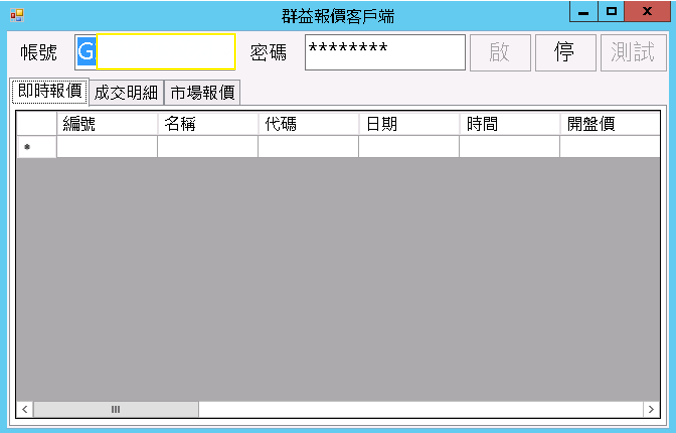
Task: Maximize the 群益報價客戶端 window
Action: 611,12
